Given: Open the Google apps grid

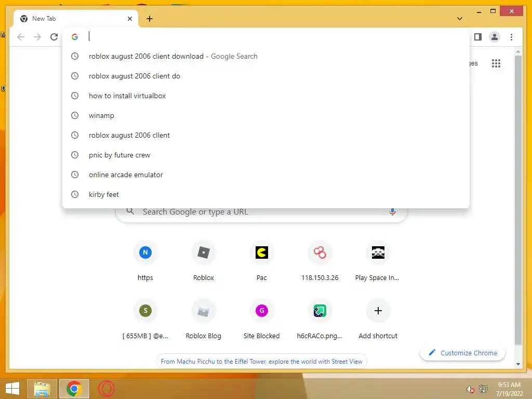Looking at the screenshot, I should pos(496,63).
